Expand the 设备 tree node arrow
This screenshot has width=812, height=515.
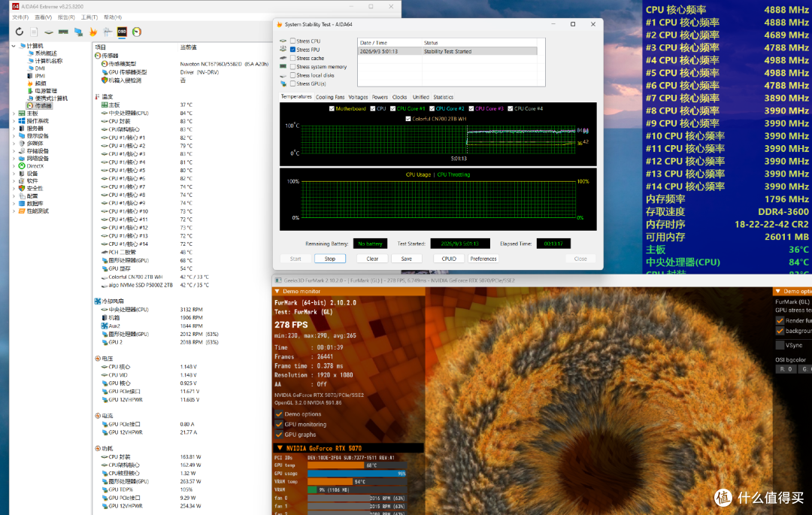pos(14,174)
